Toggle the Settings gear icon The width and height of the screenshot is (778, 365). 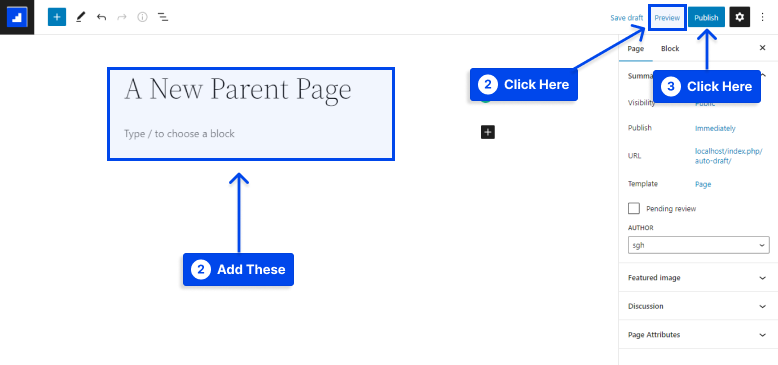[x=739, y=17]
